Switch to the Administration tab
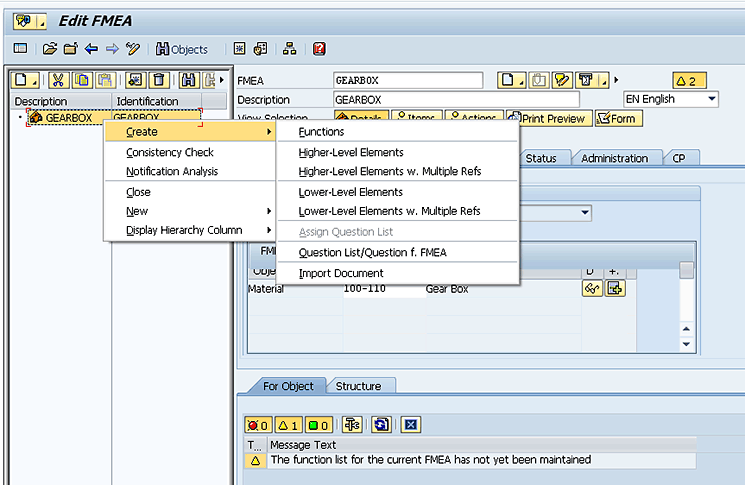 614,158
